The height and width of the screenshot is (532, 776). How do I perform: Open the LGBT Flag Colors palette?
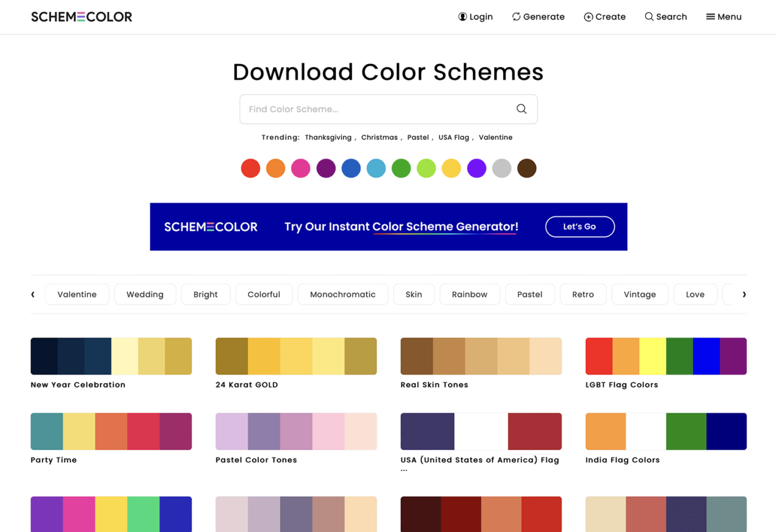coord(666,356)
